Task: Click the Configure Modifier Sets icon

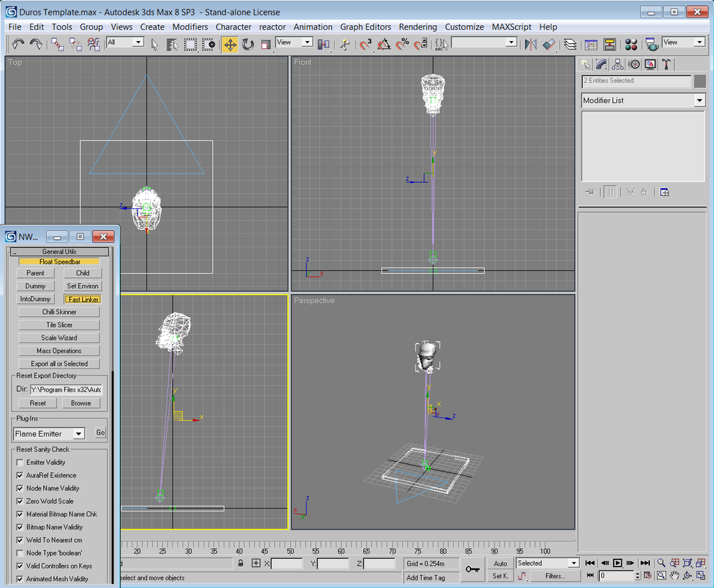Action: [x=664, y=192]
